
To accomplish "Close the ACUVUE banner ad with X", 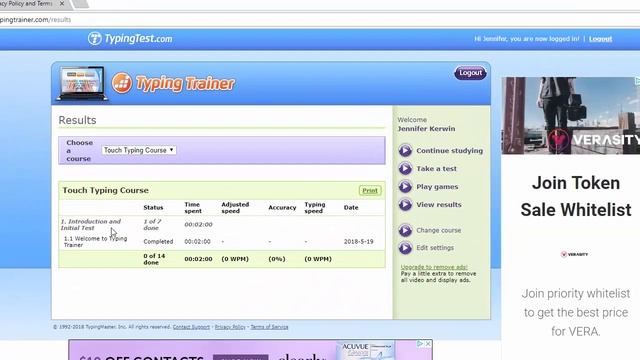I will pyautogui.click(x=428, y=344).
